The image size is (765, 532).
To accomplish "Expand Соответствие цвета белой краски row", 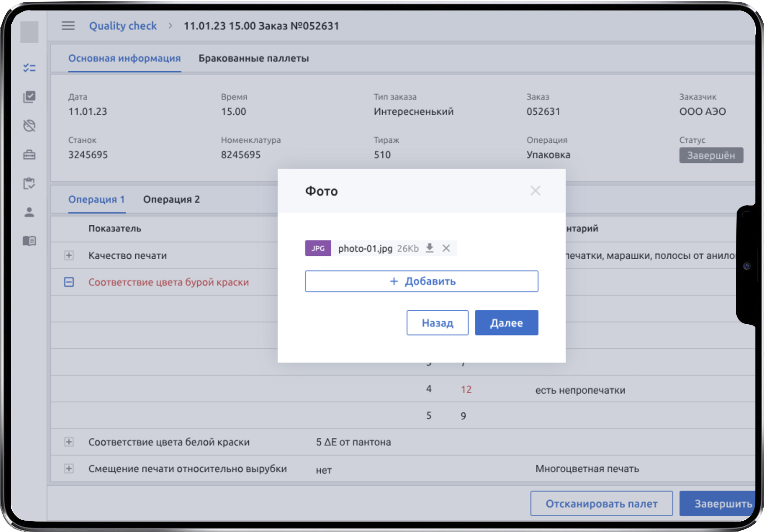I will coord(69,442).
